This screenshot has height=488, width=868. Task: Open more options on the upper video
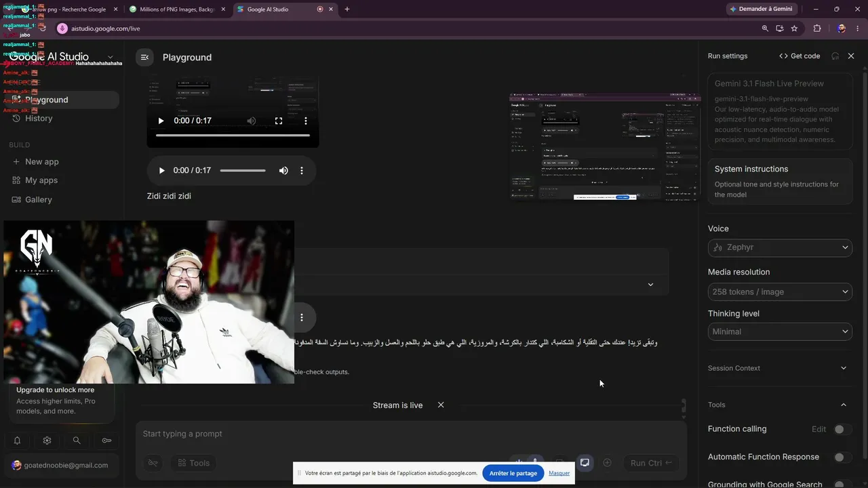[306, 121]
